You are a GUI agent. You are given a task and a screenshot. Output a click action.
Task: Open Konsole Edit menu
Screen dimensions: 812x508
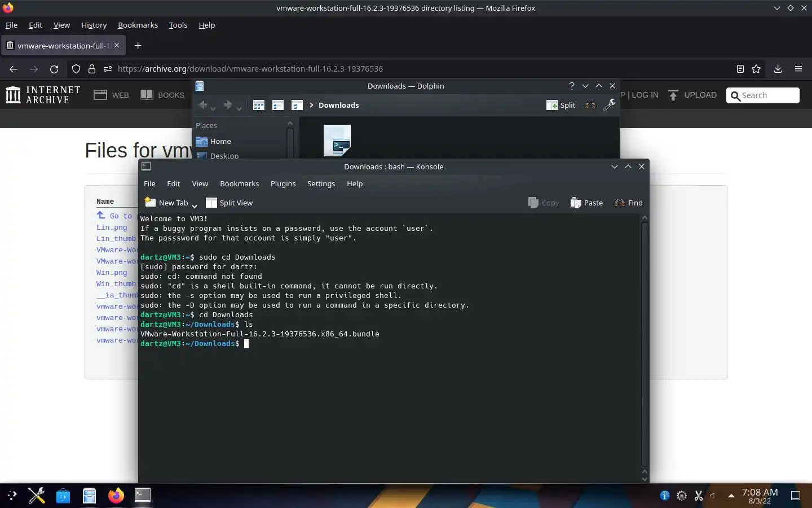pyautogui.click(x=174, y=183)
